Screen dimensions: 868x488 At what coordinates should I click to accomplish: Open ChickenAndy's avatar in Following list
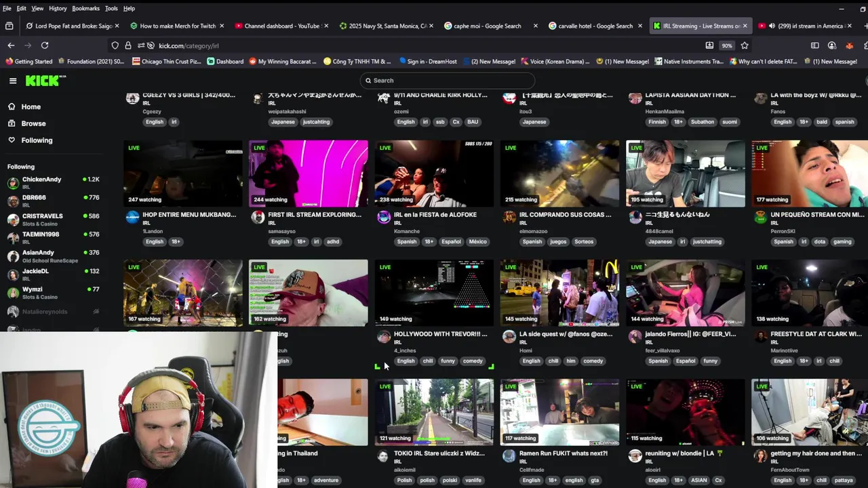pyautogui.click(x=13, y=183)
